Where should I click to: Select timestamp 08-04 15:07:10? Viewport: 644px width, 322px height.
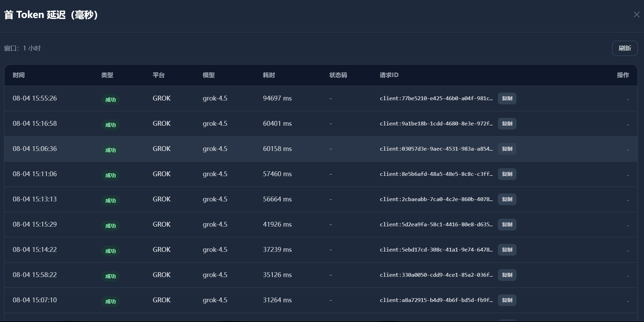click(x=35, y=300)
